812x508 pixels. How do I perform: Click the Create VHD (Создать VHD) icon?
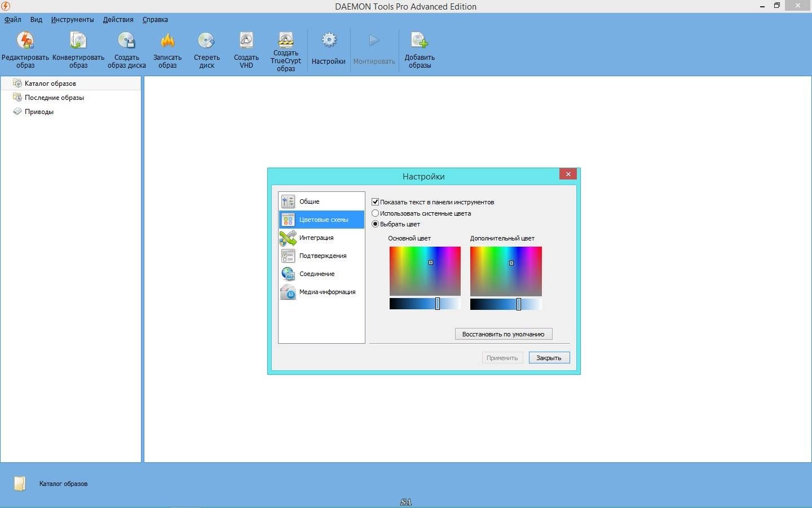pos(246,41)
